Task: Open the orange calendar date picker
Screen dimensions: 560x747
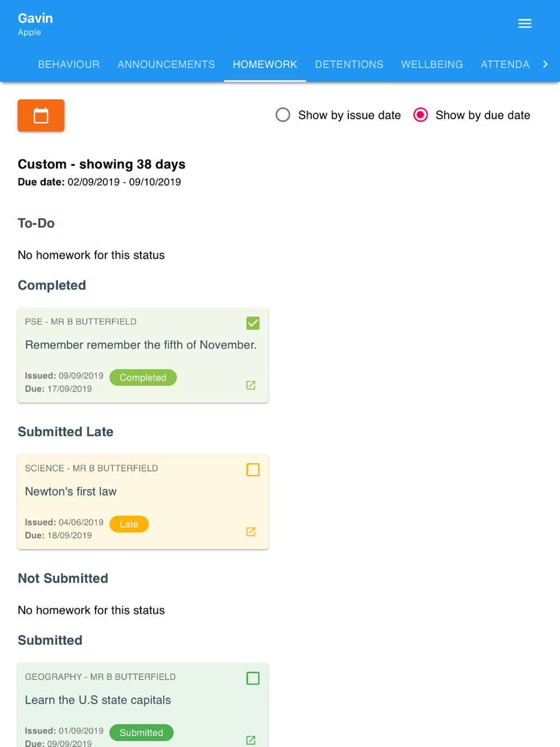Action: (41, 115)
